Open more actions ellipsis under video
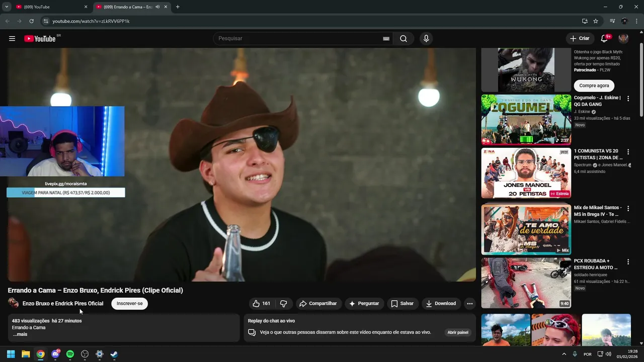Screen dimensions: 644x362 469,304
